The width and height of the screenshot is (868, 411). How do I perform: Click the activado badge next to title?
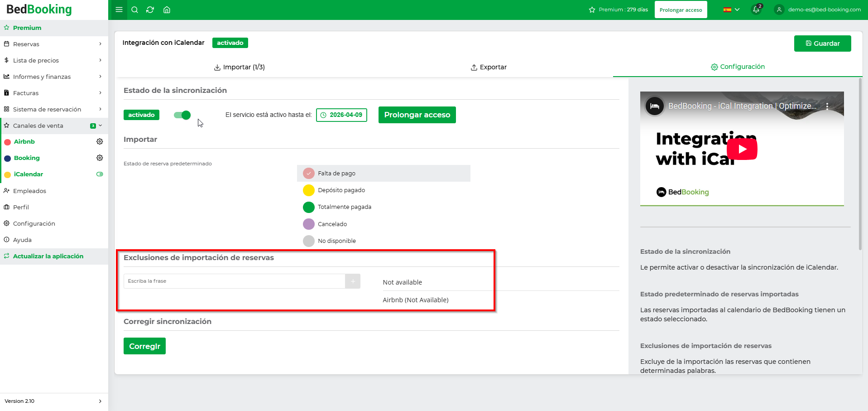(230, 43)
